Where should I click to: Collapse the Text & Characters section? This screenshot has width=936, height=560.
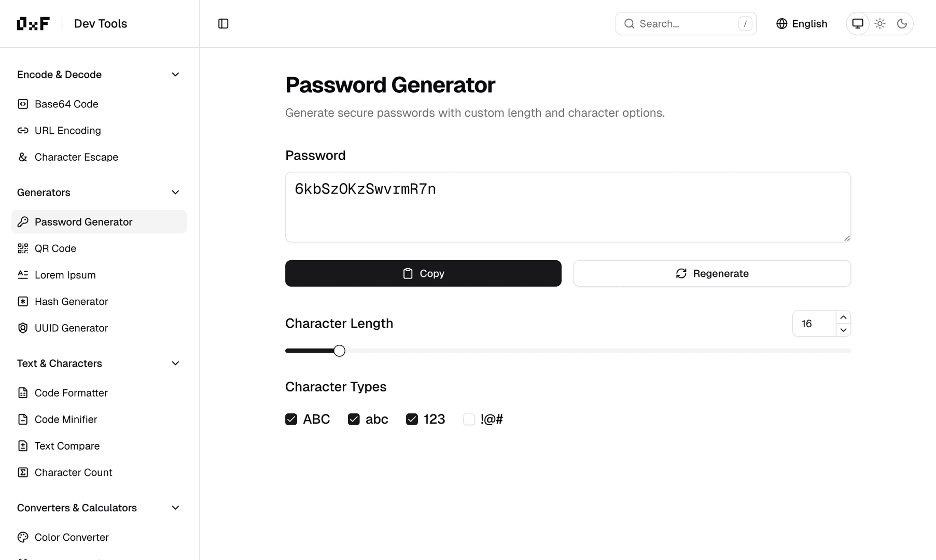click(x=175, y=363)
